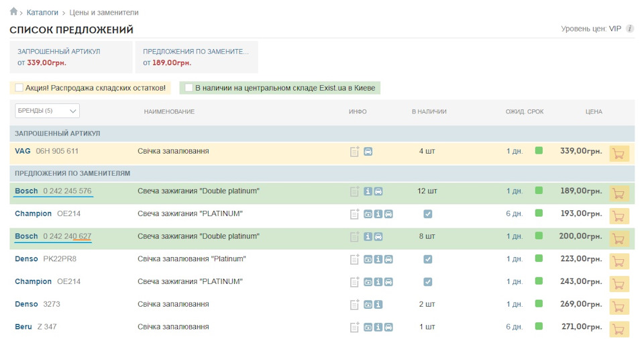Expand brand filter using dropdown arrow

[x=72, y=111]
